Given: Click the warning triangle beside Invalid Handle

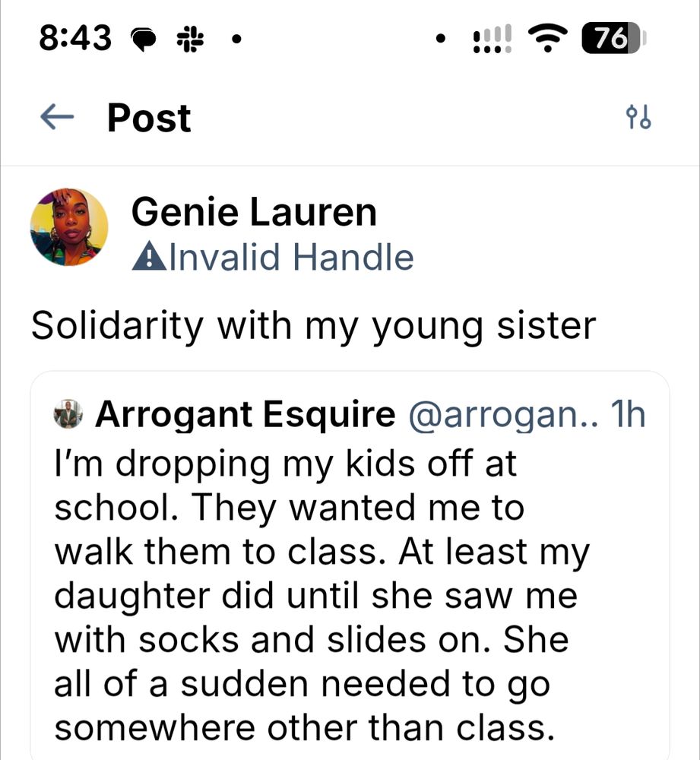Looking at the screenshot, I should click(x=148, y=258).
